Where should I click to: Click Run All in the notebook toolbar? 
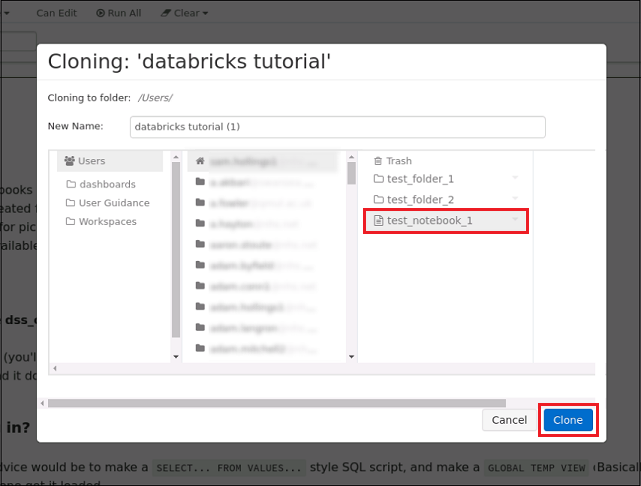point(119,13)
